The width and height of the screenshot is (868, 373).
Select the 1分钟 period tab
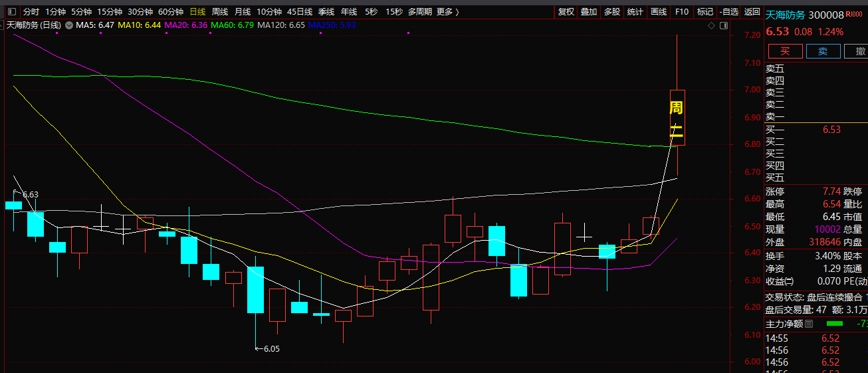click(56, 12)
